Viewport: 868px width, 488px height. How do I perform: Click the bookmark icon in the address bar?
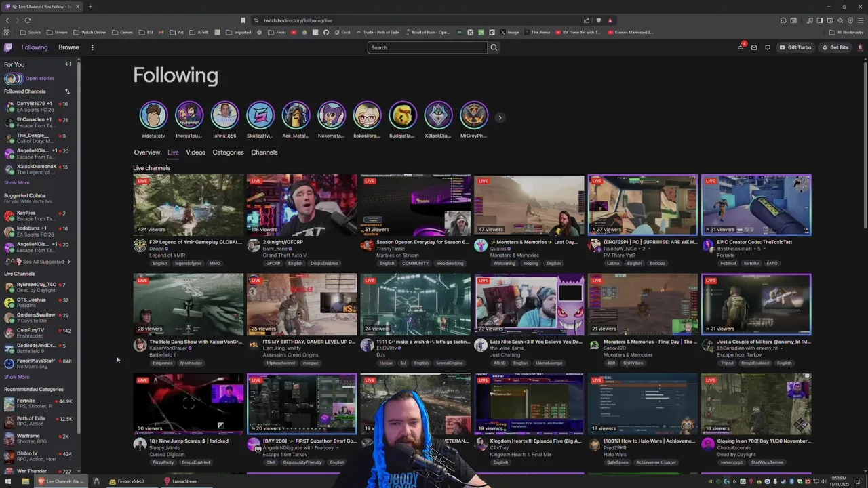tap(243, 20)
